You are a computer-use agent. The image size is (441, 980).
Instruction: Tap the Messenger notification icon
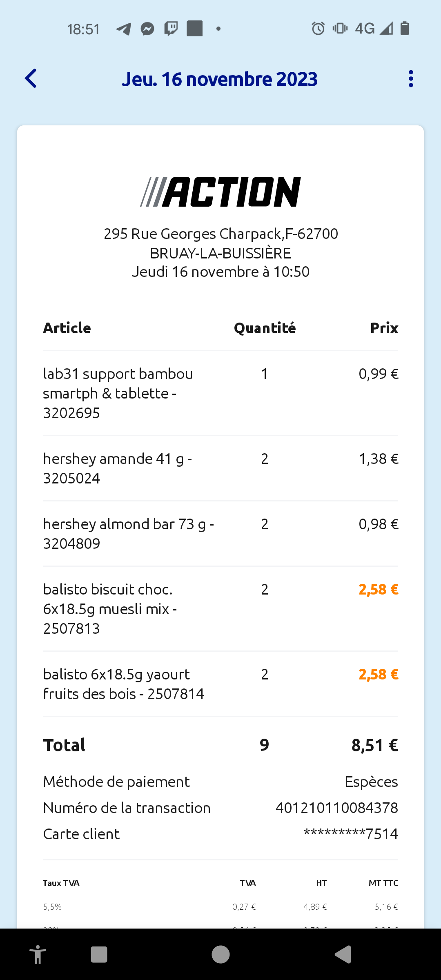point(147,29)
